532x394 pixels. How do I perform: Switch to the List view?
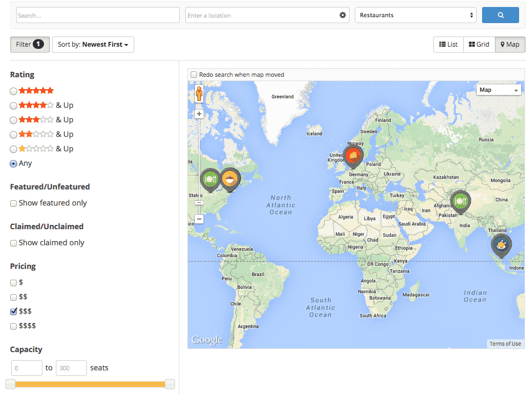[x=448, y=45]
